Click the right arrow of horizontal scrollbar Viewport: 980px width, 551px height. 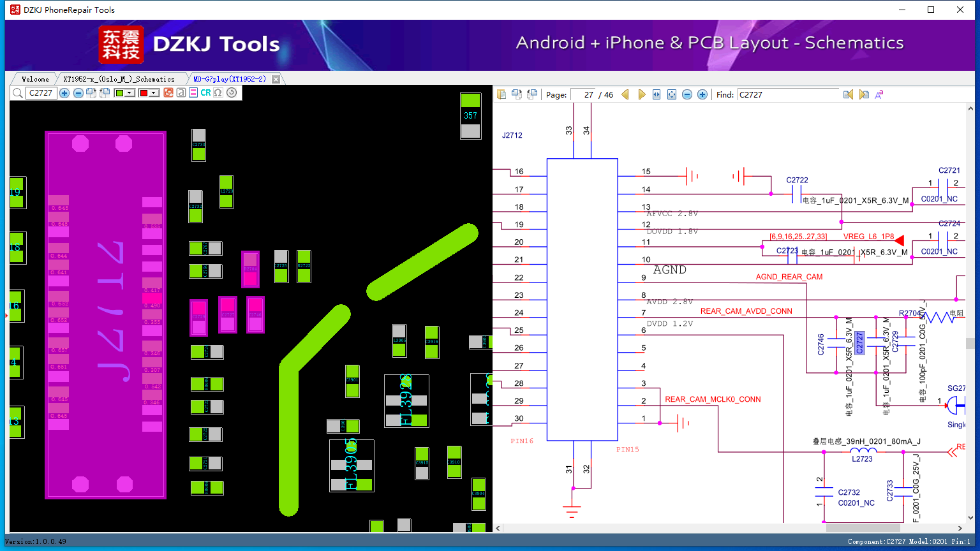pyautogui.click(x=960, y=528)
